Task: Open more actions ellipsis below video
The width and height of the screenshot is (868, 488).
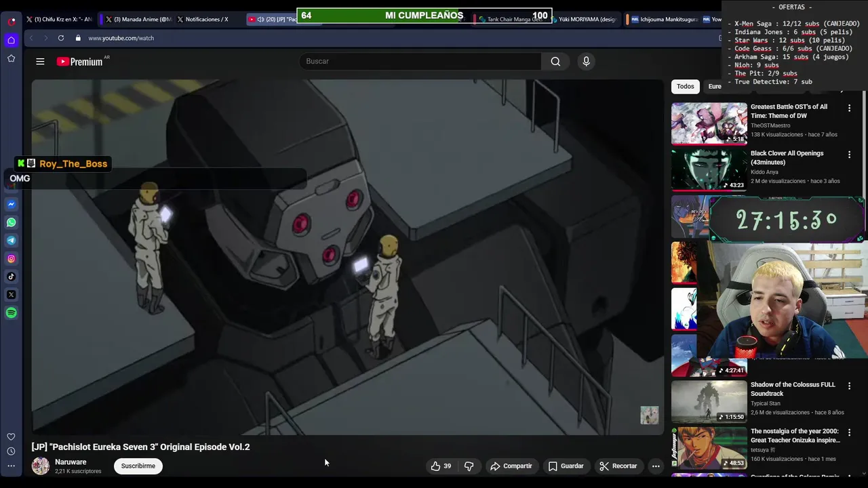Action: pyautogui.click(x=656, y=466)
